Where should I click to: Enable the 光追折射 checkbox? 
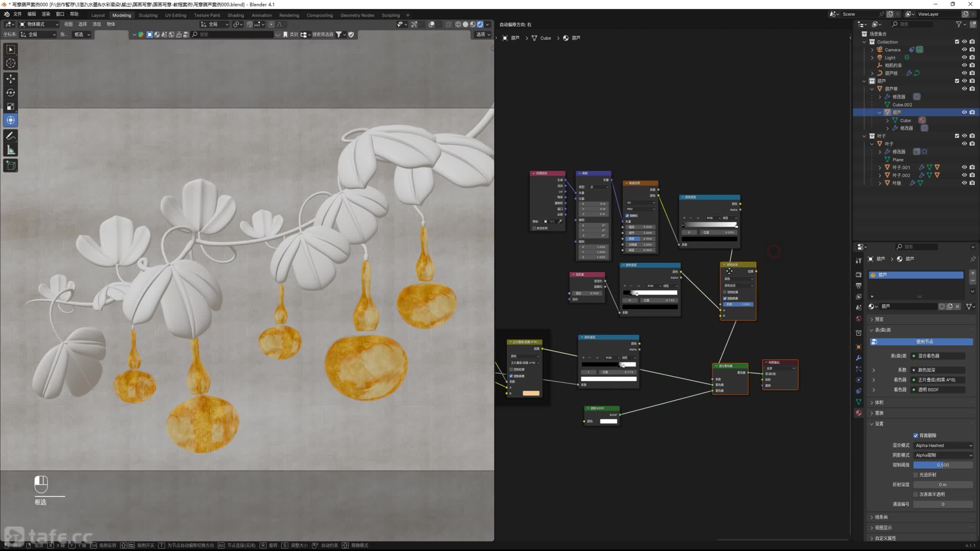916,475
